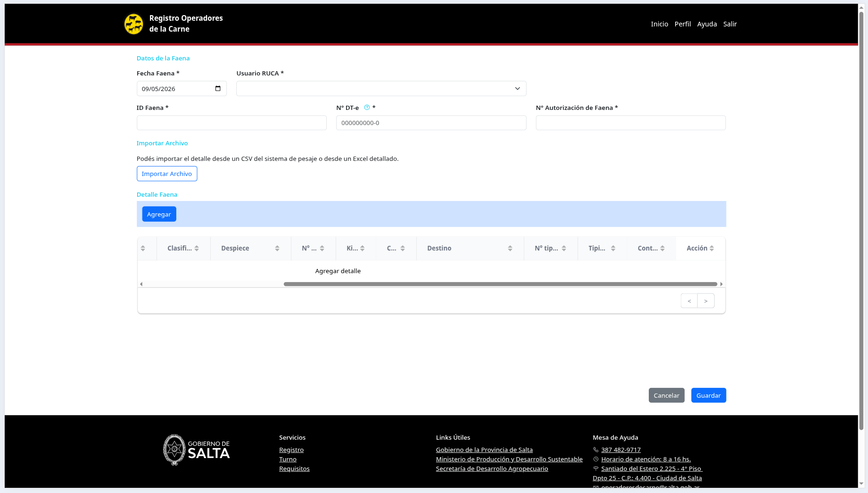Sort table by Clasifi... column

tap(197, 249)
